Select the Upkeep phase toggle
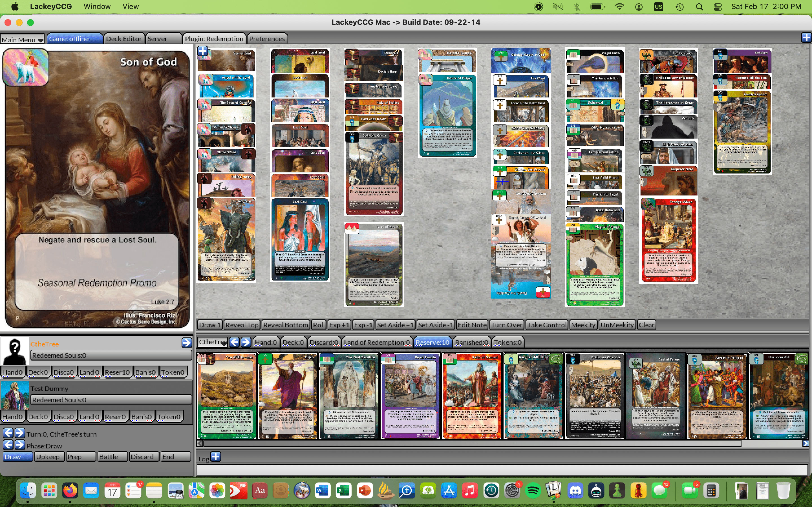This screenshot has width=812, height=507. pyautogui.click(x=49, y=457)
